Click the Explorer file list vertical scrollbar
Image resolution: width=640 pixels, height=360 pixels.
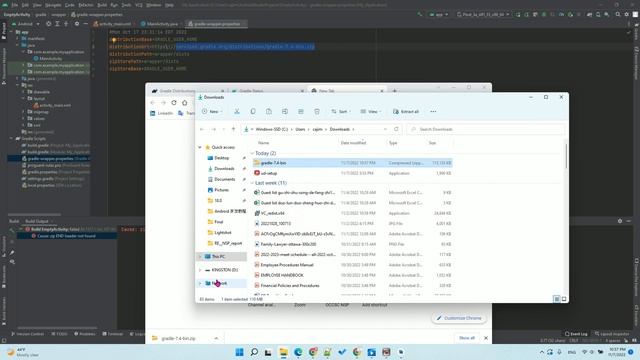point(566,155)
